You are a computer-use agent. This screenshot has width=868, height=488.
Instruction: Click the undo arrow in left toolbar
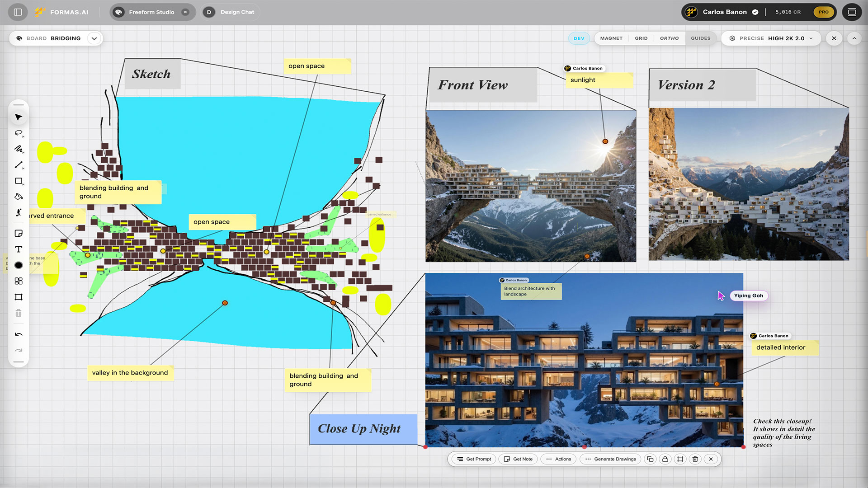coord(19,334)
